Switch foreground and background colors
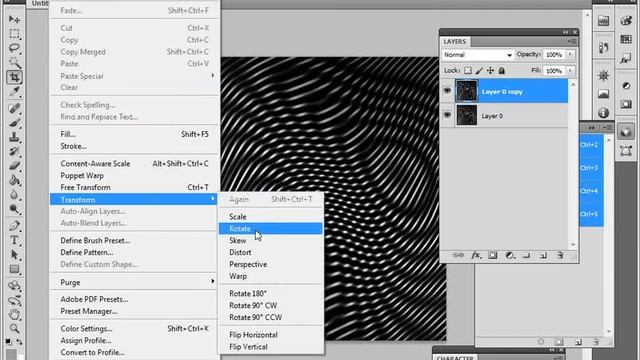Screen dimensions: 640x360 pyautogui.click(x=19, y=341)
